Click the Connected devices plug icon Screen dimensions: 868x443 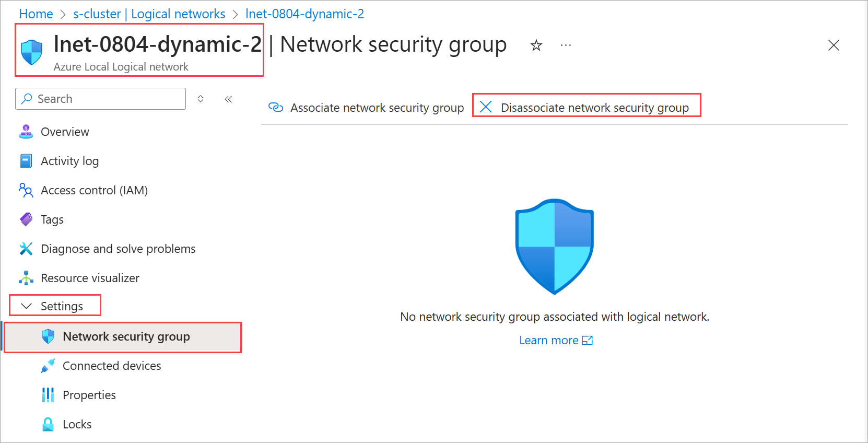pos(48,366)
